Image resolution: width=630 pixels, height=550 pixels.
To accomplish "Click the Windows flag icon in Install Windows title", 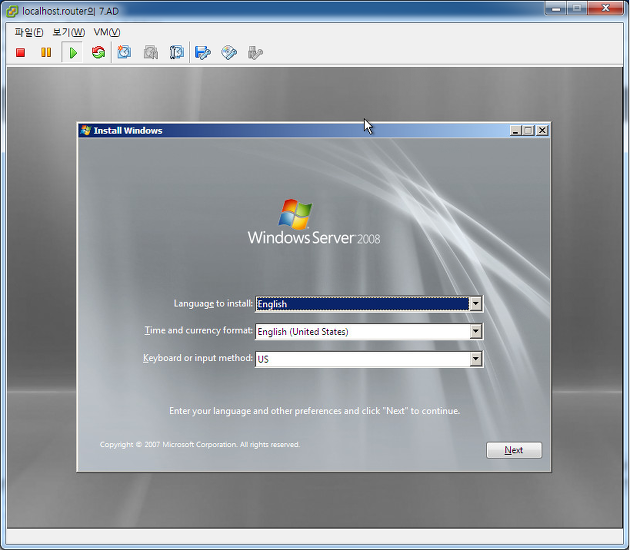I will 85,130.
